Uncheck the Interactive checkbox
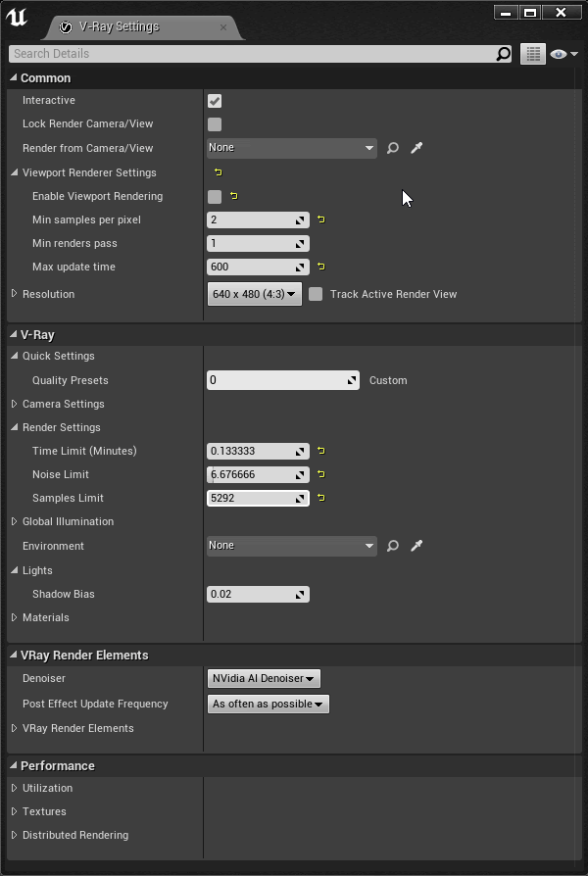 [215, 101]
